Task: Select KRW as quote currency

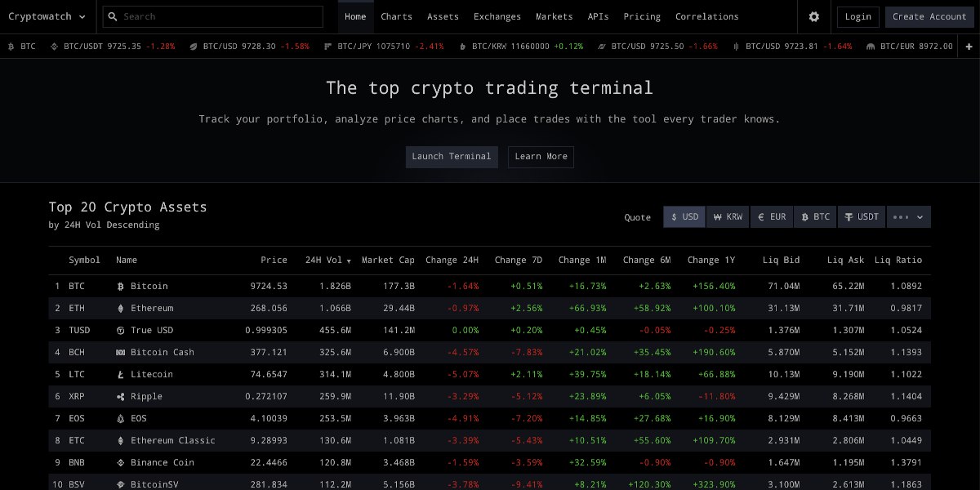Action: (x=728, y=216)
